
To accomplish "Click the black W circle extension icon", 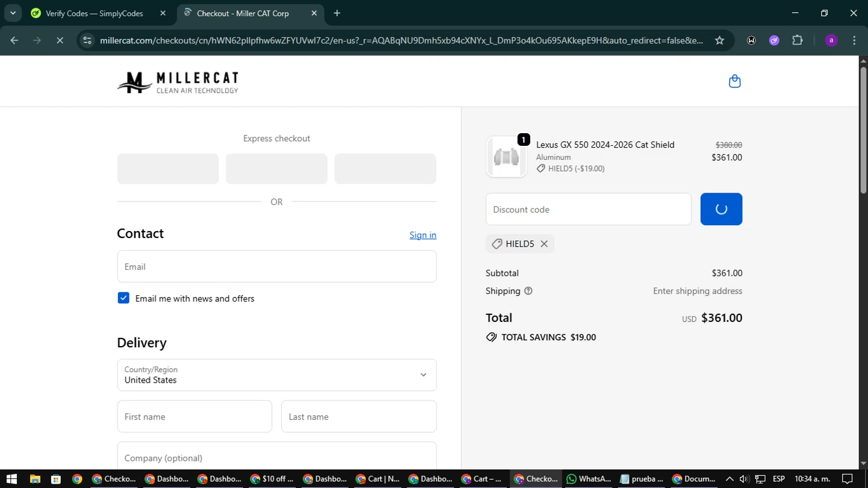I will click(751, 41).
